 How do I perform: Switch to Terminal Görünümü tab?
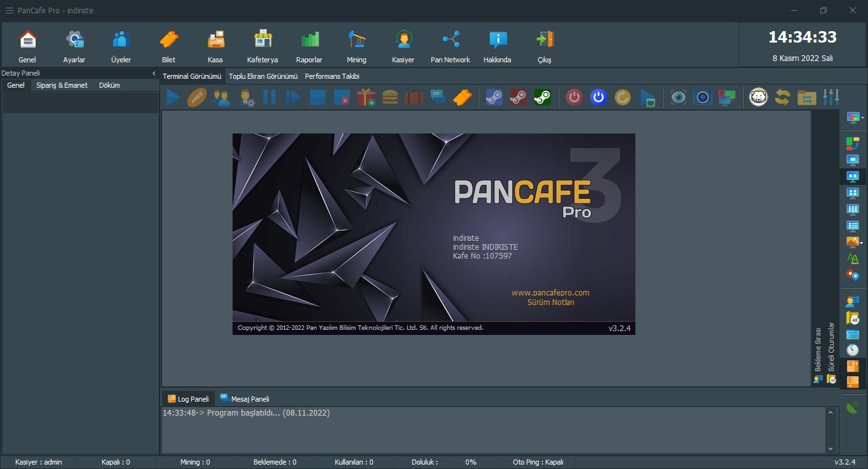tap(192, 76)
